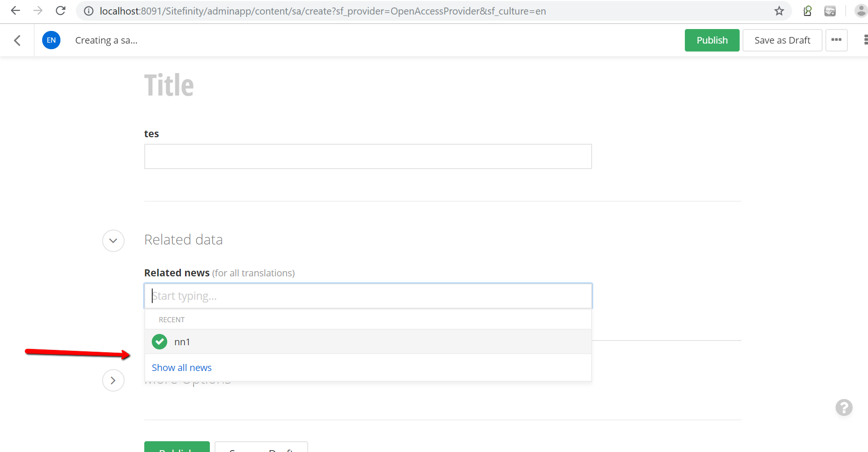Image resolution: width=868 pixels, height=452 pixels.
Task: Click the tes text input field
Action: point(367,156)
